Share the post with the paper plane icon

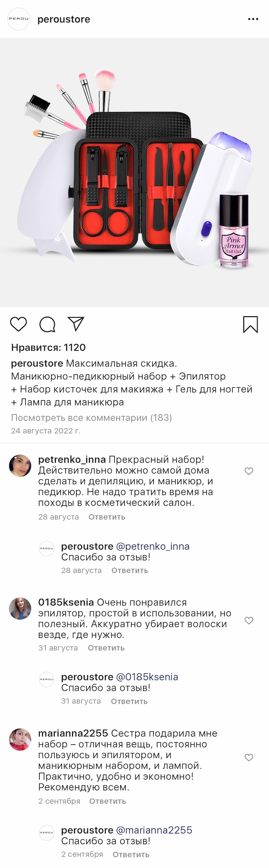(76, 324)
